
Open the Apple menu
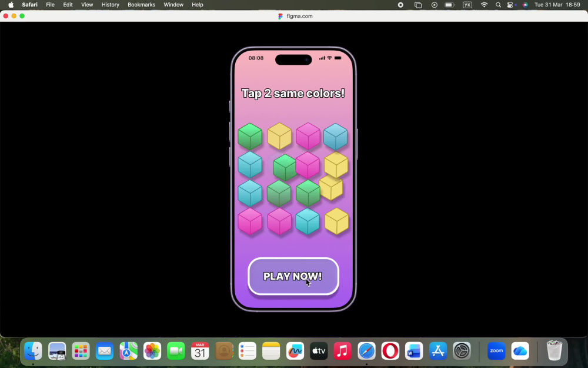11,5
